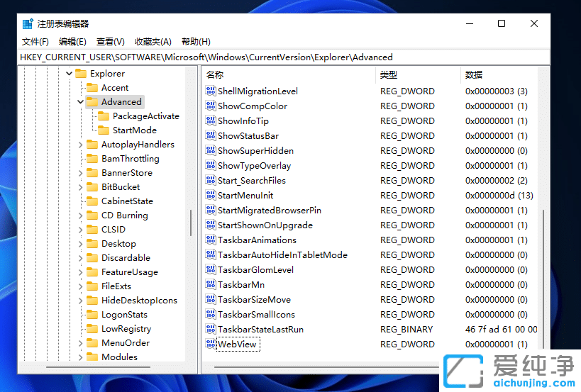The image size is (581, 392).
Task: Click the ShowStatusBar value icon
Action: coord(211,135)
